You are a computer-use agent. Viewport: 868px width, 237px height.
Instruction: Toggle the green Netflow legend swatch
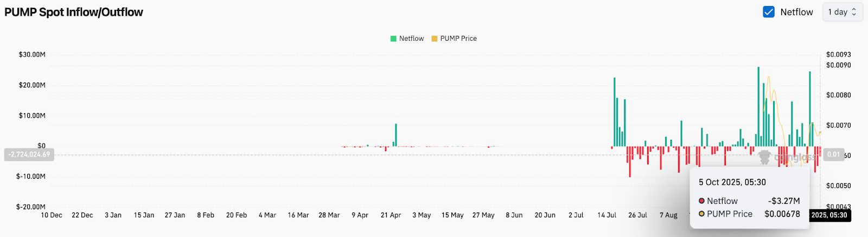(x=393, y=39)
